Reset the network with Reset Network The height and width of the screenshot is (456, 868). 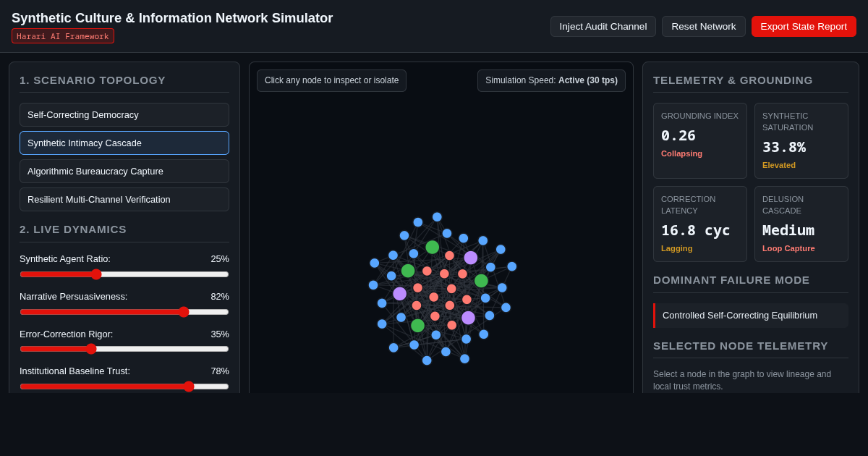704,27
